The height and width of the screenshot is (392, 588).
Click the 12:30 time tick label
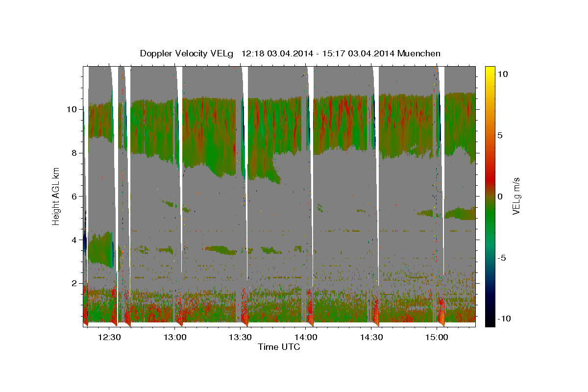109,337
